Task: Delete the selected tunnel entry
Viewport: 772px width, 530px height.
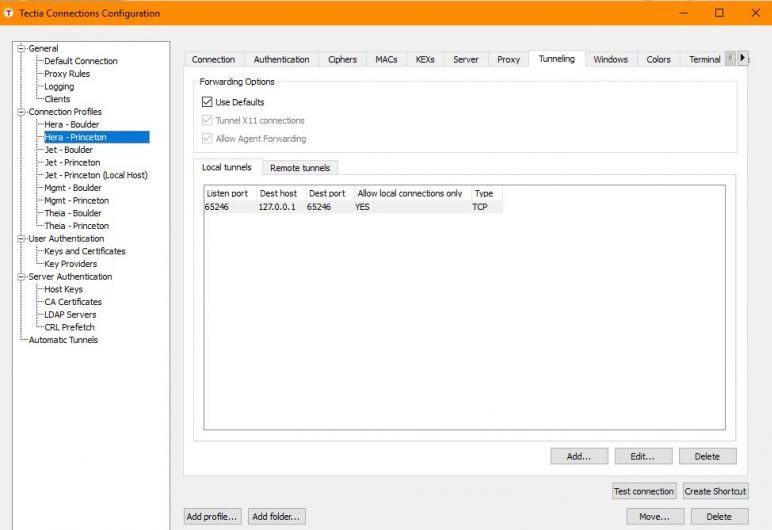Action: [708, 456]
